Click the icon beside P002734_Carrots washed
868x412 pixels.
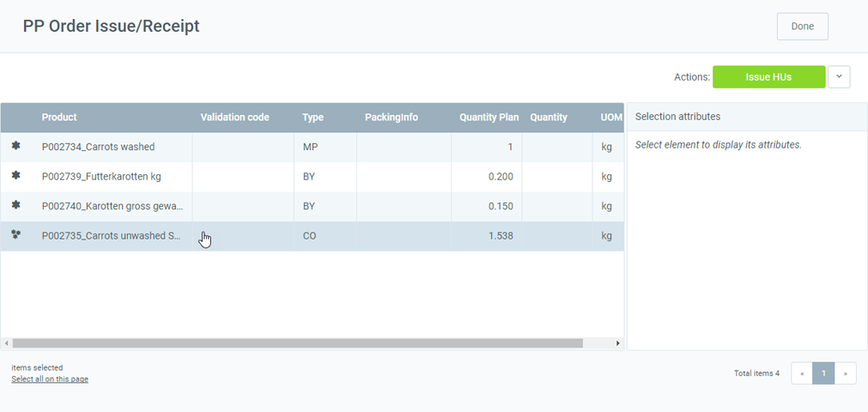(16, 146)
